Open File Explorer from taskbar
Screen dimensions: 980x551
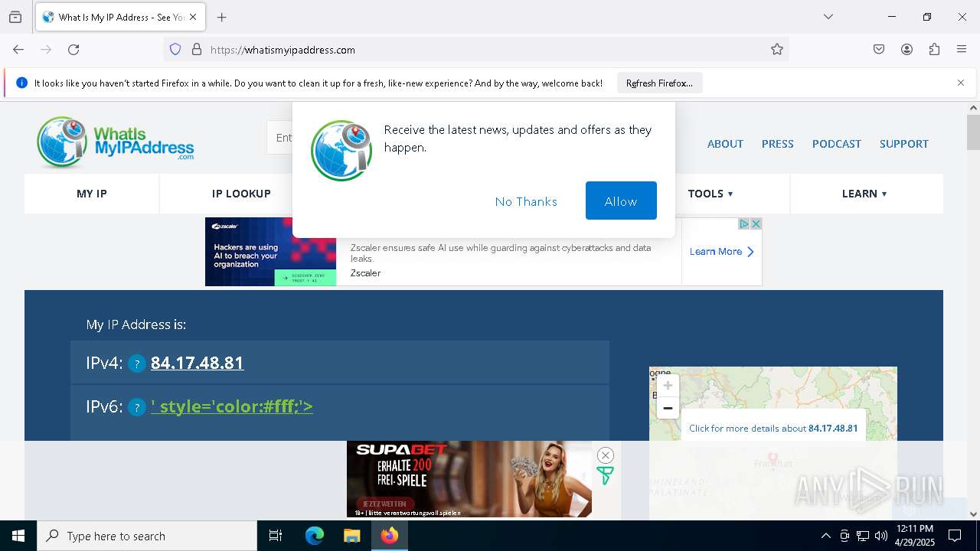click(351, 536)
